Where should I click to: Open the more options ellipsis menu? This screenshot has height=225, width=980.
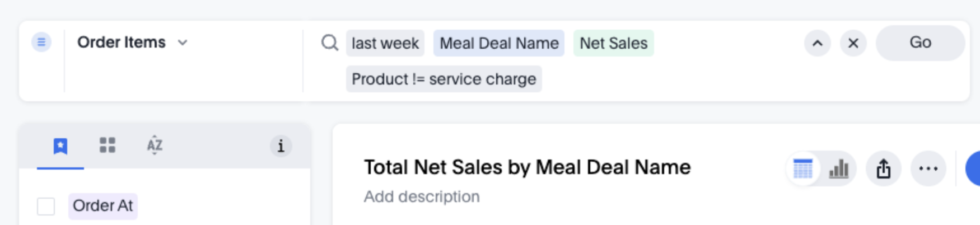[928, 168]
